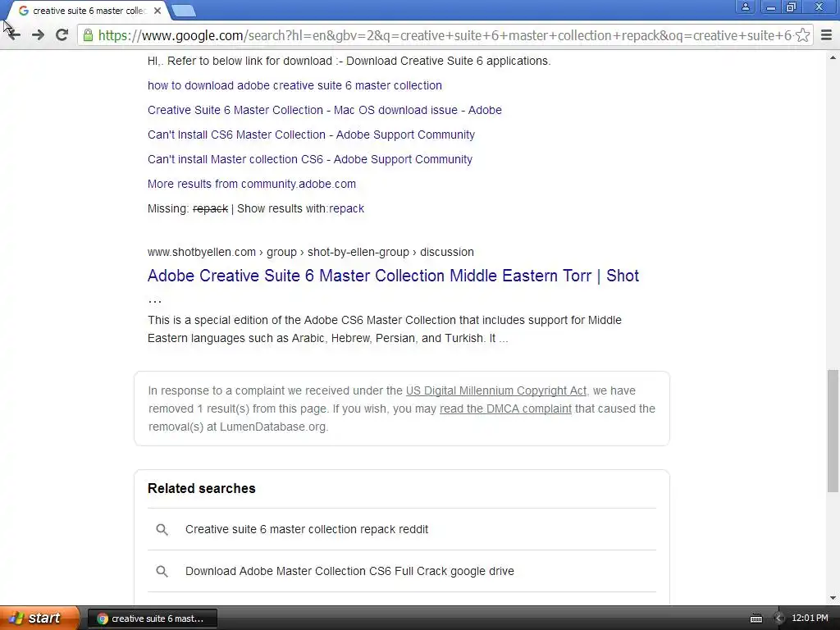The height and width of the screenshot is (630, 840).
Task: Open 'read the DMCA complaint' link
Action: point(505,409)
